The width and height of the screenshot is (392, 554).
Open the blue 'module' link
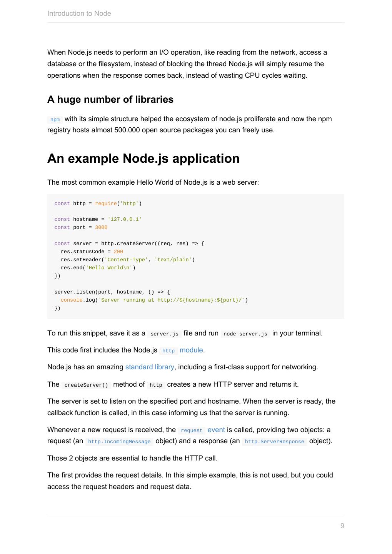(x=191, y=350)
